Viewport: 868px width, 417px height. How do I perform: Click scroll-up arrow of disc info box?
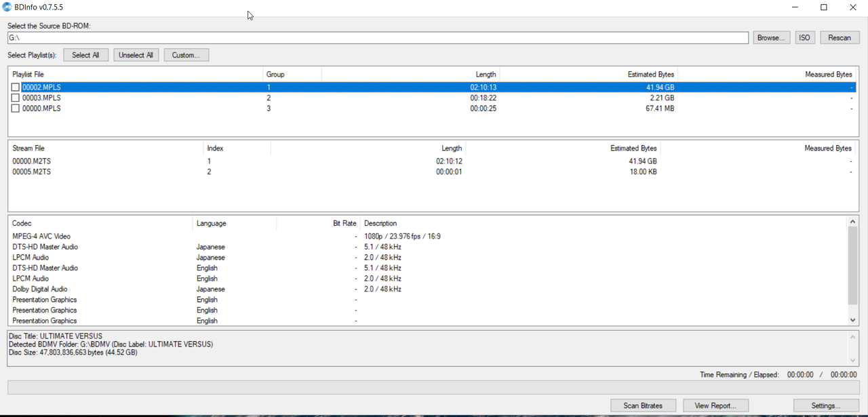click(x=853, y=336)
